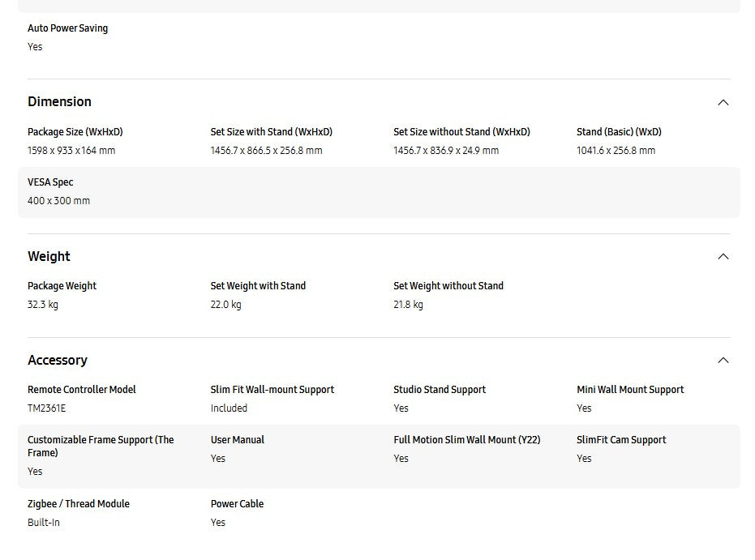
Task: Click the Accessory section heading
Action: coord(57,361)
